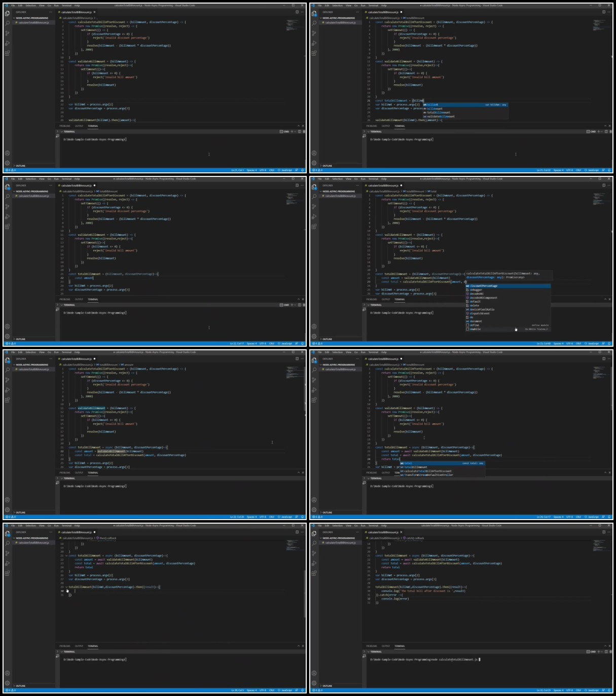Open Source Control in window with decodeURI suggestions
Screen dimensions: 616x696
(x=314, y=206)
